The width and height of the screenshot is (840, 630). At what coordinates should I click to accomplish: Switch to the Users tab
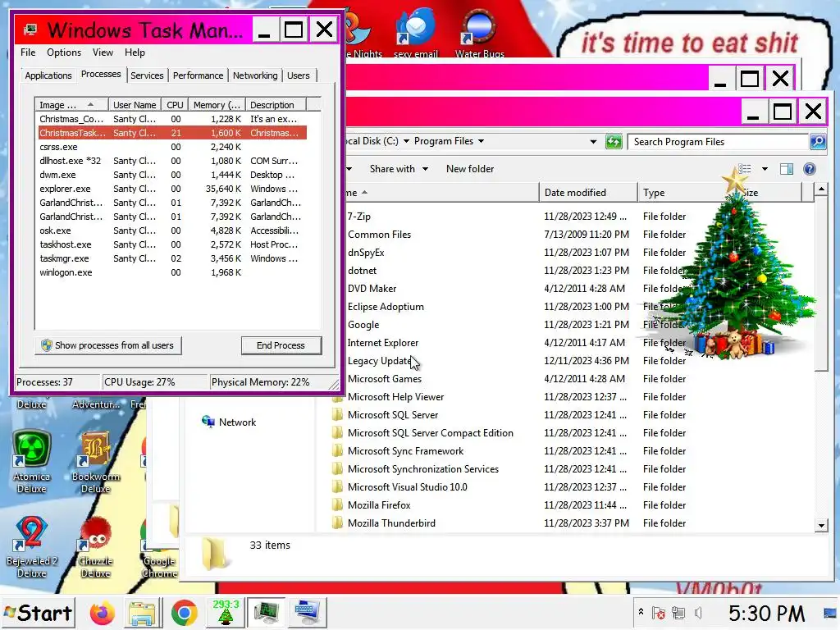[299, 75]
